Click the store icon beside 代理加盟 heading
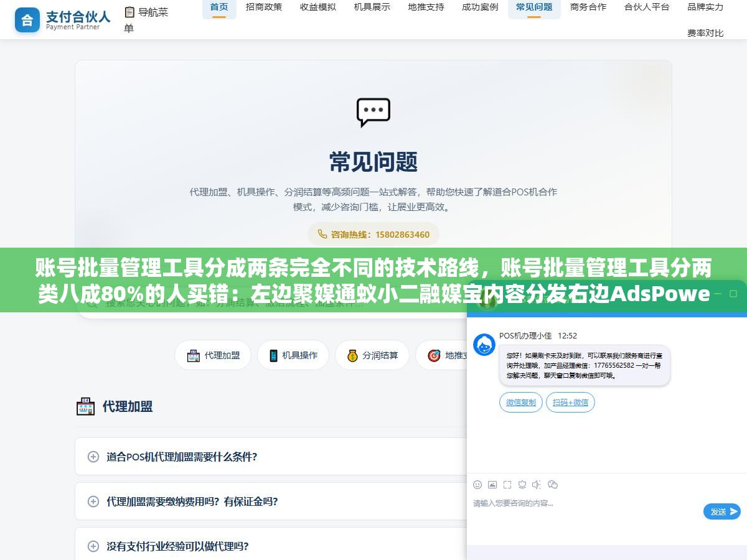 [x=85, y=407]
